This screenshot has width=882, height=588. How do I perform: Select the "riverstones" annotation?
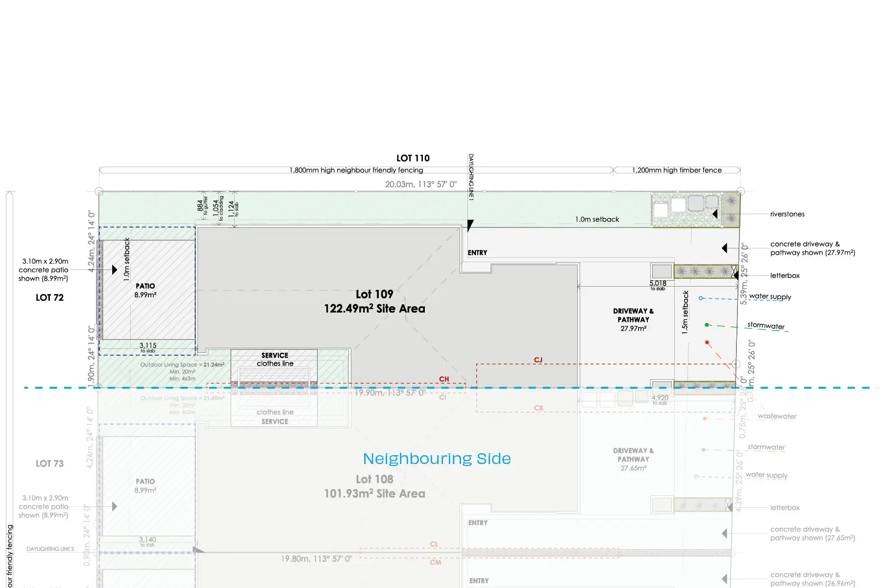(x=787, y=214)
